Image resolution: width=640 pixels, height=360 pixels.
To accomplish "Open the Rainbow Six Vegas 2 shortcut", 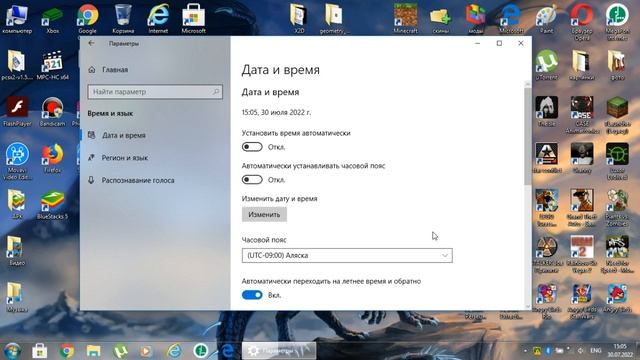I will [582, 255].
